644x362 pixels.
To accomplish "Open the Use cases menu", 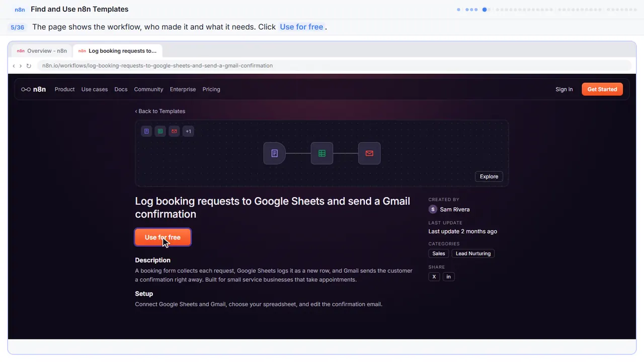I will (x=95, y=89).
